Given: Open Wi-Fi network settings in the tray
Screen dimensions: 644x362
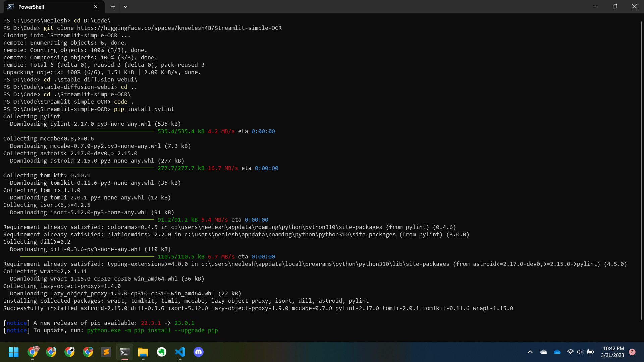Looking at the screenshot, I should [x=570, y=352].
